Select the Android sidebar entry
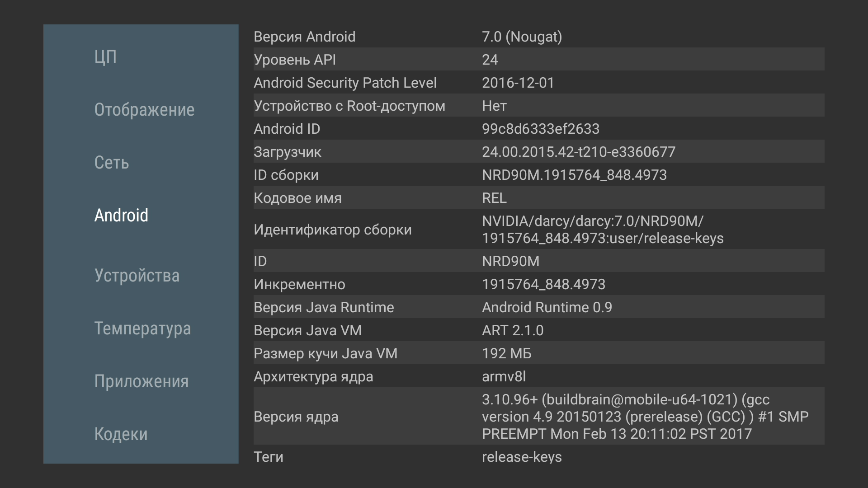Image resolution: width=868 pixels, height=488 pixels. coord(121,216)
